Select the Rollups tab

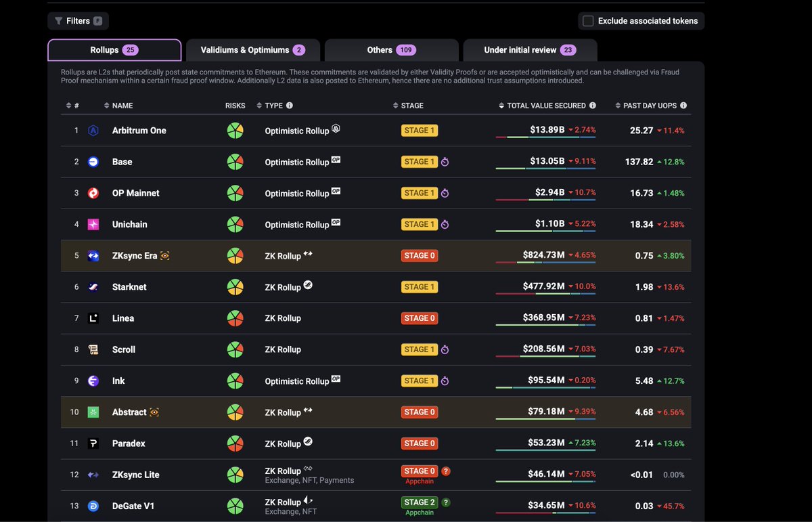(x=114, y=50)
